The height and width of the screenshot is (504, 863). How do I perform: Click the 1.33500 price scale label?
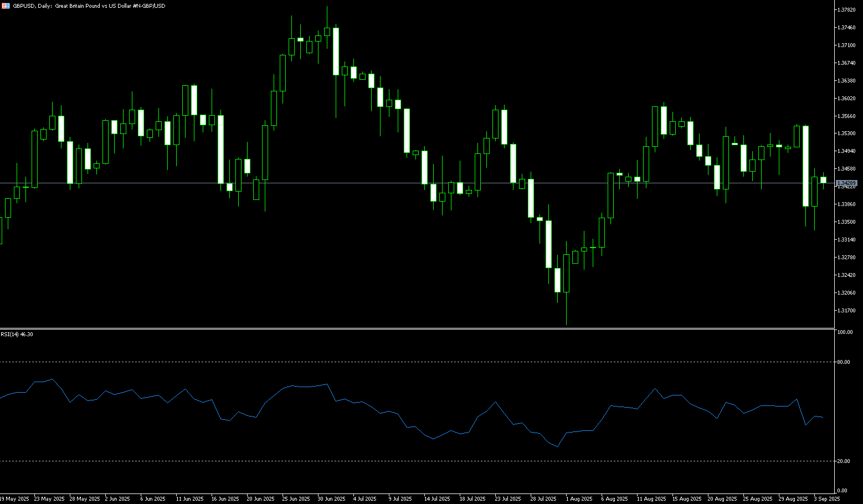pyautogui.click(x=846, y=222)
